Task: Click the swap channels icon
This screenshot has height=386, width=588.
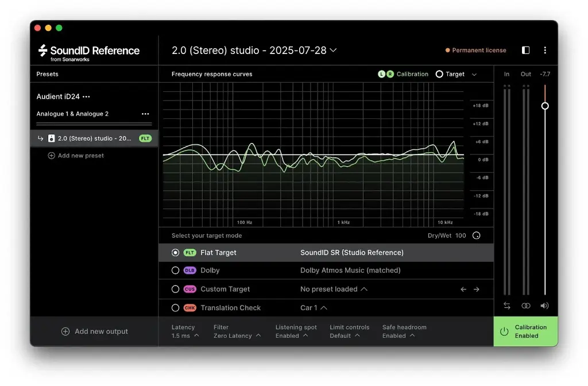Action: click(507, 306)
